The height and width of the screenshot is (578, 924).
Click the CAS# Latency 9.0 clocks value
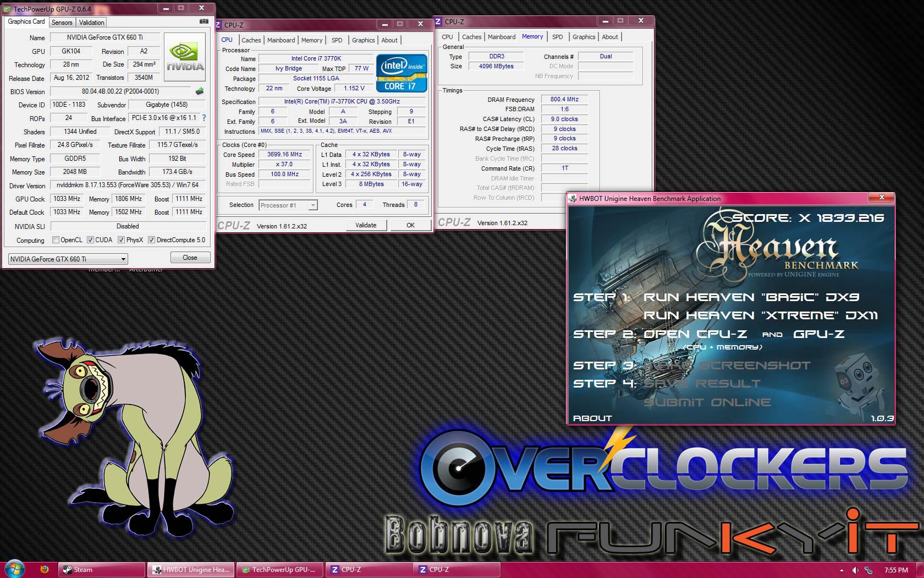pos(564,119)
